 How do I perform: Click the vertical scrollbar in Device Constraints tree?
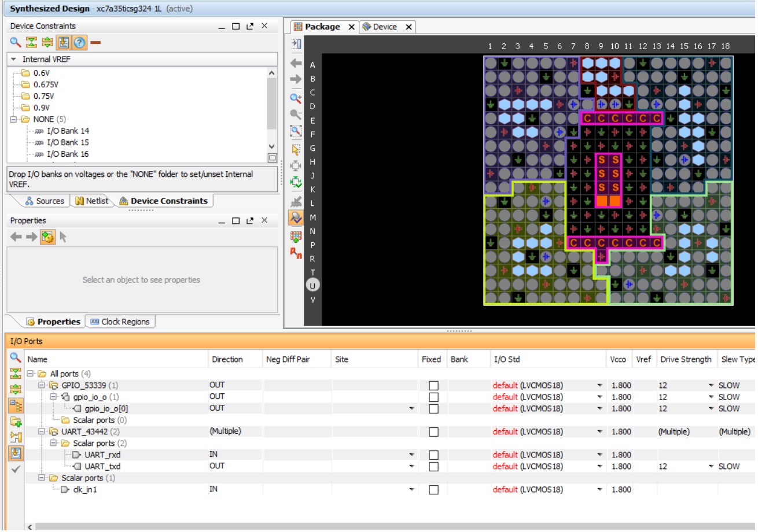(272, 104)
